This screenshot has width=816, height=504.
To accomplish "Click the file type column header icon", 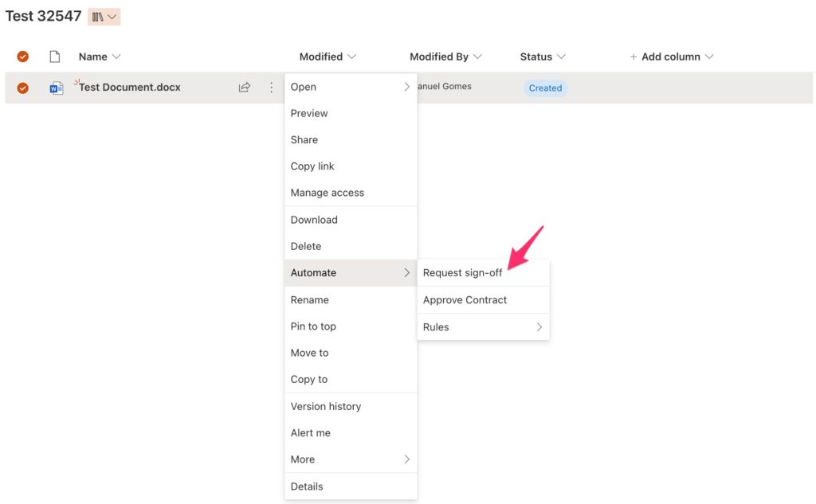I will coord(53,56).
